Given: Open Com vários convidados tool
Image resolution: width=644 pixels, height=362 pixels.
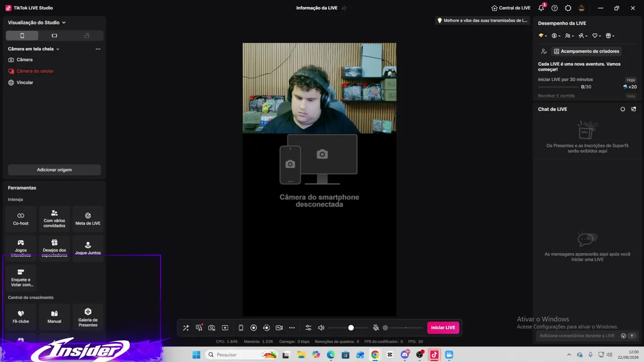Looking at the screenshot, I should pyautogui.click(x=54, y=219).
